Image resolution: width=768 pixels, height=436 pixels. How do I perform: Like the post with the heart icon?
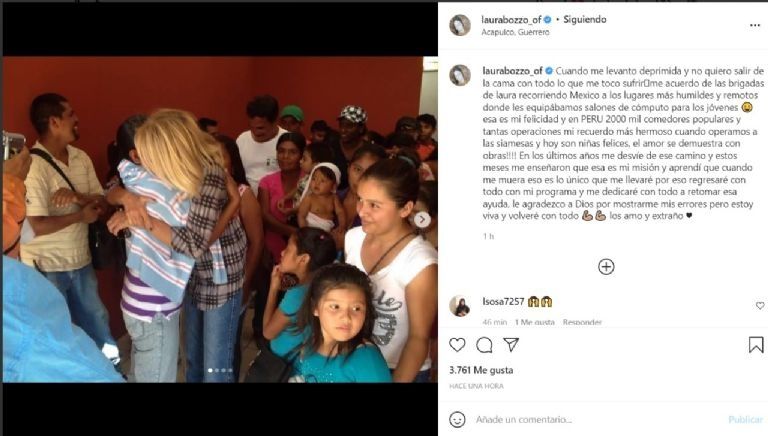[457, 345]
